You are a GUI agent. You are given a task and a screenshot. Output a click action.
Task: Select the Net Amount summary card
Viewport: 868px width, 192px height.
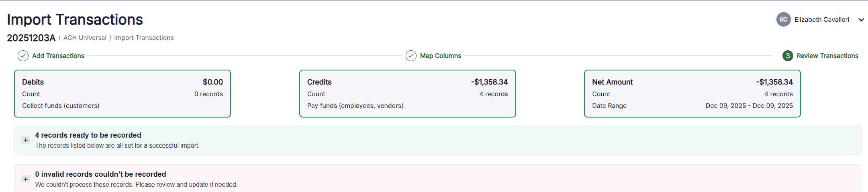click(692, 94)
